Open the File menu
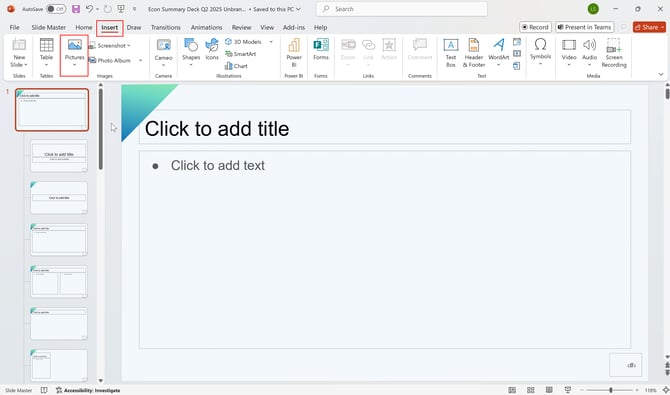This screenshot has width=670, height=395. click(15, 27)
